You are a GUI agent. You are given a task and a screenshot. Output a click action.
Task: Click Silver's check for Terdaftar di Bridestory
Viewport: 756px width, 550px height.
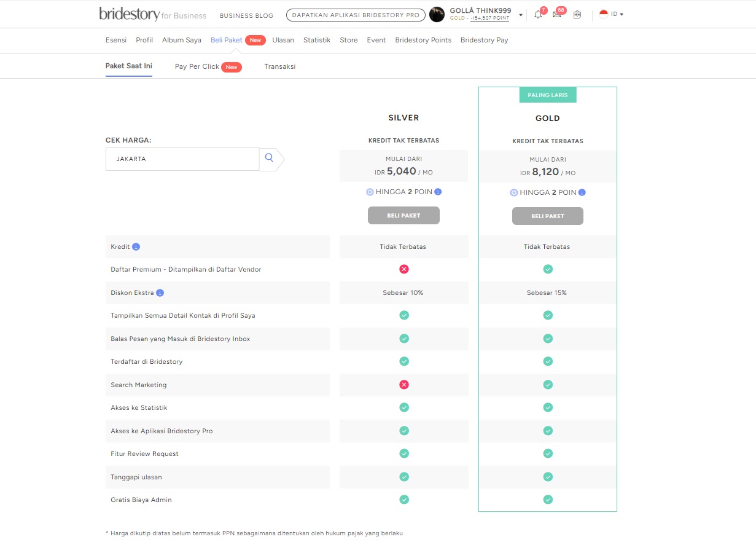[x=404, y=361]
